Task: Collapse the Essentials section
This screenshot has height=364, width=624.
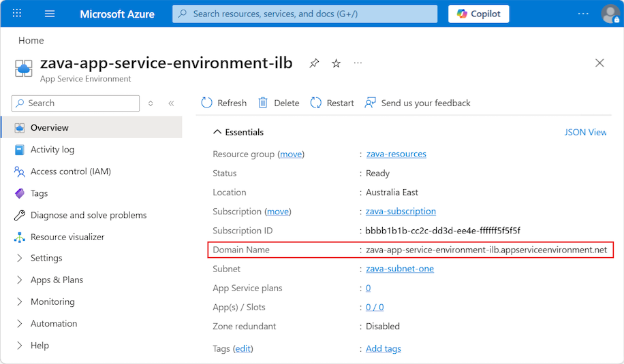Action: pos(238,132)
